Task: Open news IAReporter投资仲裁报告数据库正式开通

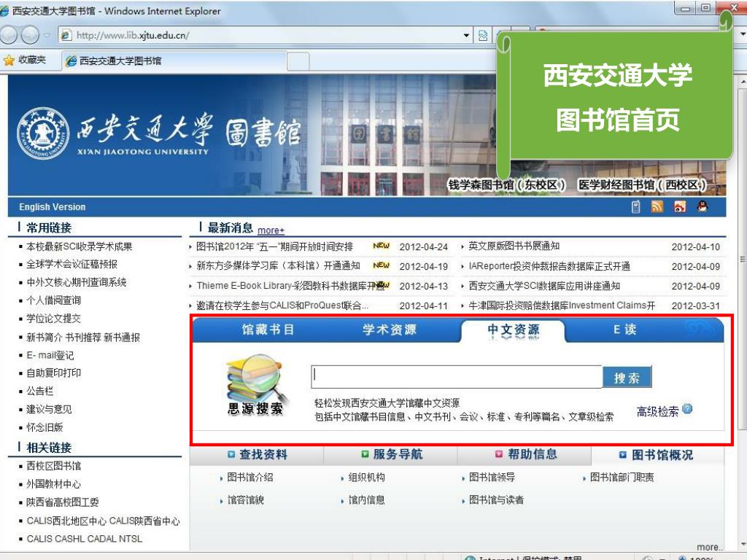Action: click(x=549, y=266)
